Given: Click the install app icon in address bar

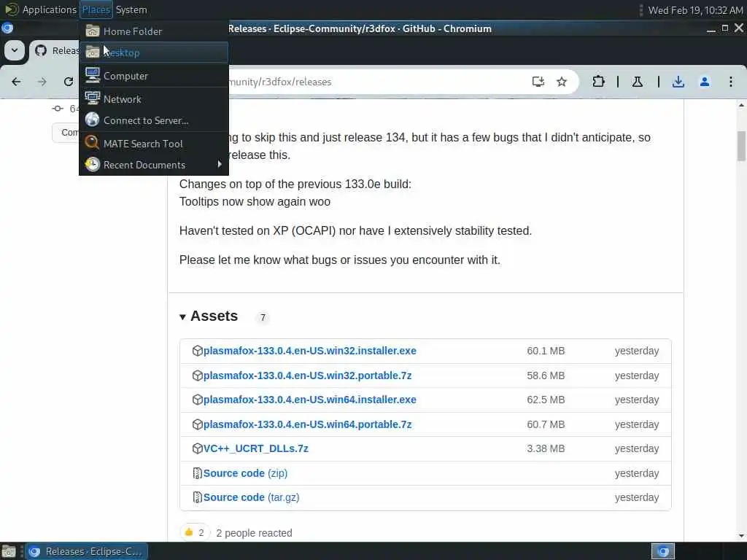Looking at the screenshot, I should [x=538, y=82].
